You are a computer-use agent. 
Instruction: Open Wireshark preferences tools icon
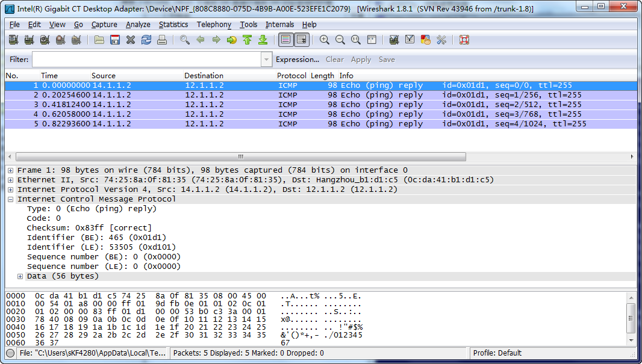coord(441,40)
